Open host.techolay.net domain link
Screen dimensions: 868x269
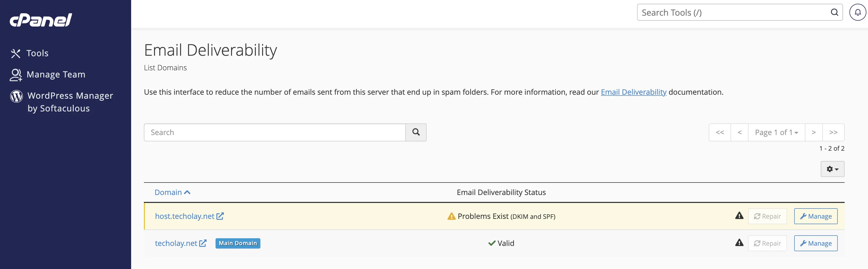point(184,216)
